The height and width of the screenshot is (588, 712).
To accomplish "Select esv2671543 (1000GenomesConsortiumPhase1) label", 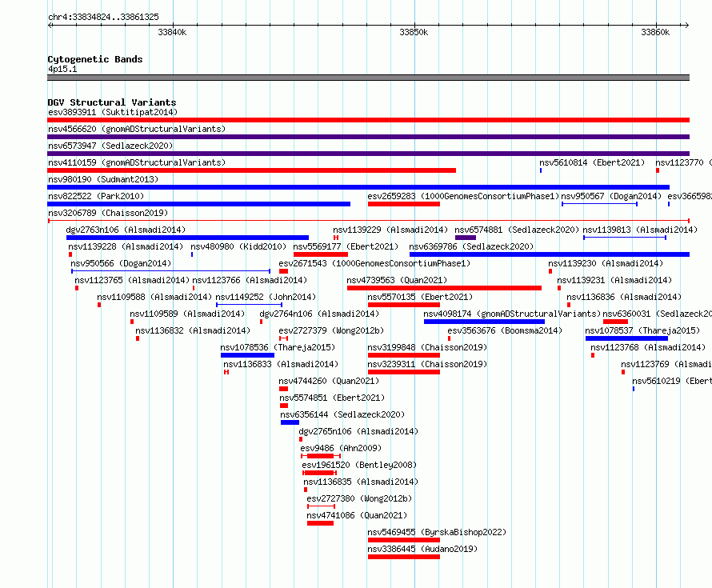I will coord(374,263).
